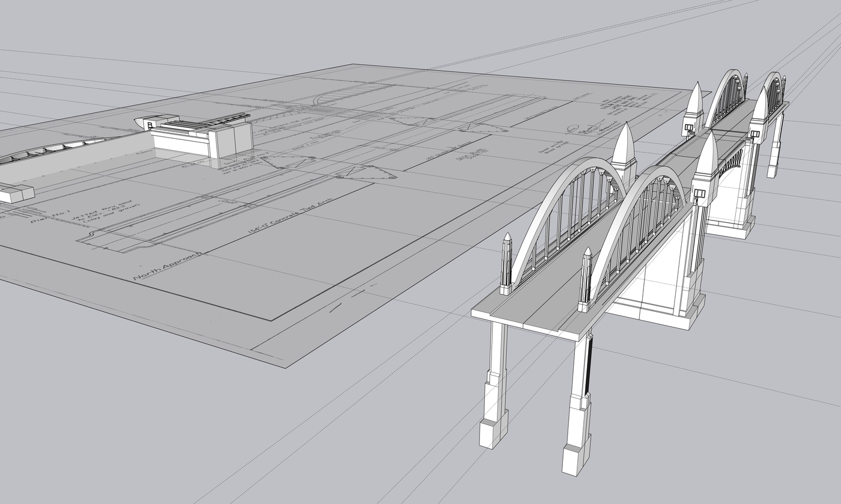The width and height of the screenshot is (841, 504).
Task: Select the small white block at the far-left edge
Action: coord(15,194)
